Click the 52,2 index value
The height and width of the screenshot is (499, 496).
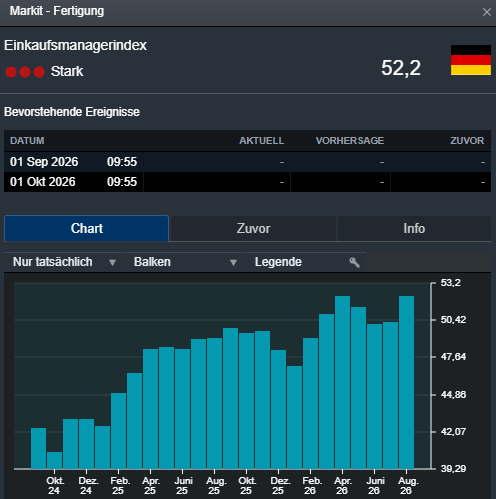401,68
